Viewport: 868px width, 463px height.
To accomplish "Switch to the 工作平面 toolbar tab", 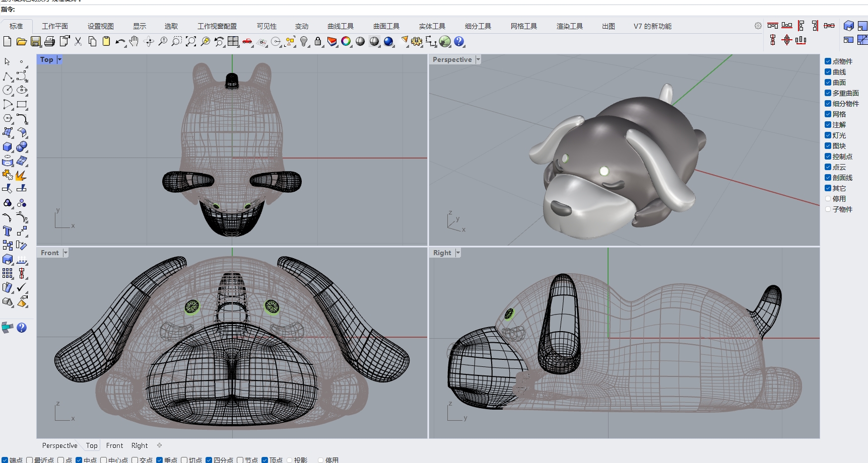I will point(55,26).
